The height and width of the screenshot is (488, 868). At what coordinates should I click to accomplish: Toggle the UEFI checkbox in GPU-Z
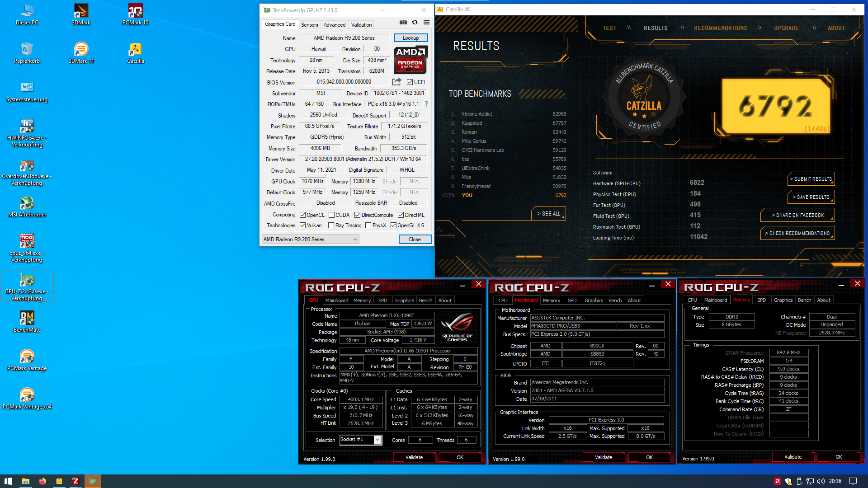410,82
